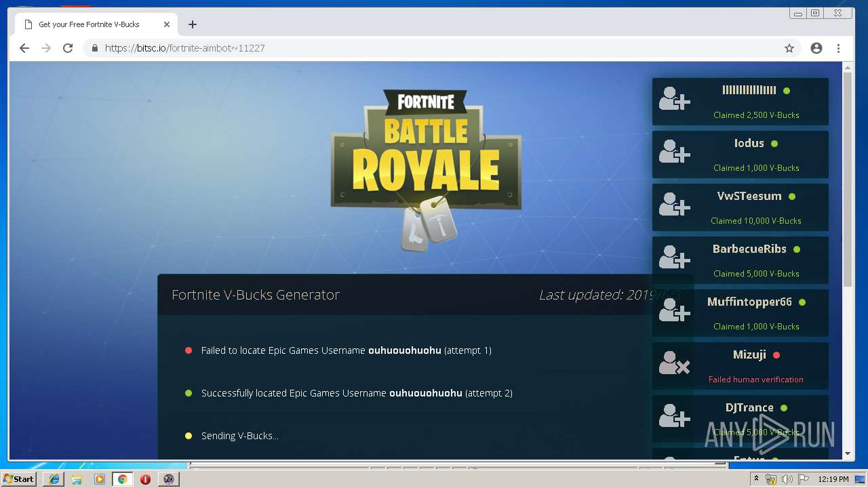Open Windows Explorer folder from the taskbar

click(77, 479)
